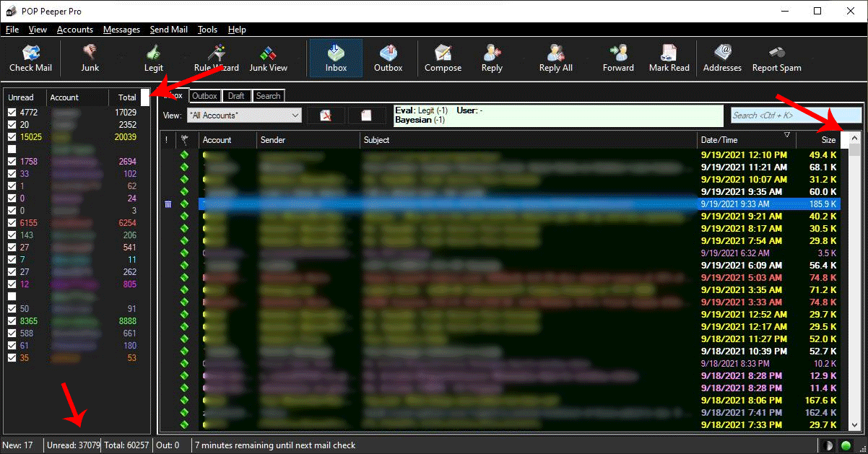The width and height of the screenshot is (868, 454).
Task: Click the message list vertical scrollbar thumb
Action: pyautogui.click(x=854, y=151)
